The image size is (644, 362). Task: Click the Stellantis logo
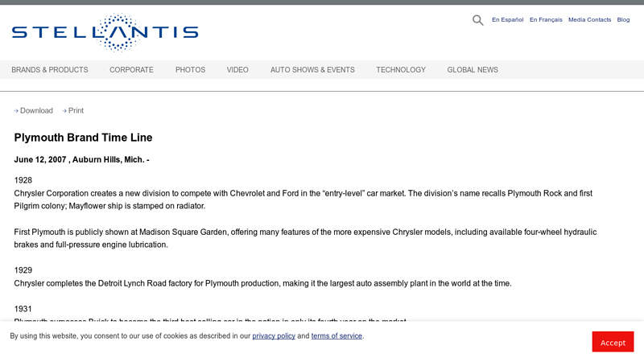click(x=105, y=32)
